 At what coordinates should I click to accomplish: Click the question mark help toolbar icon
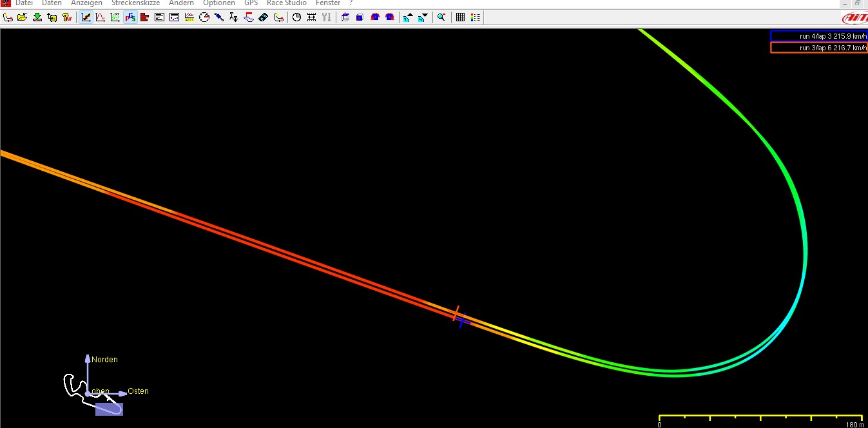[x=67, y=17]
